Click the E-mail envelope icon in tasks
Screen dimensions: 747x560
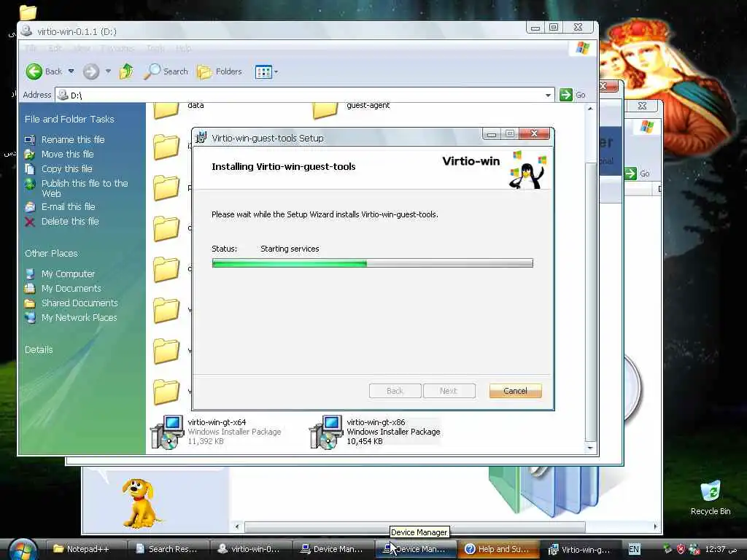(x=30, y=206)
